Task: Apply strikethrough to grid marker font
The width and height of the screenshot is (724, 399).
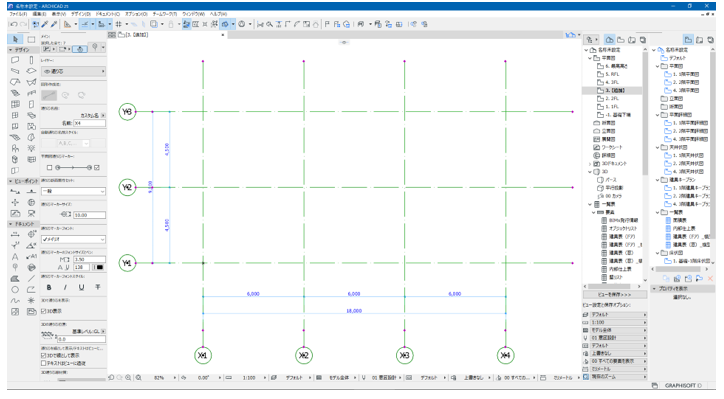Action: pos(97,287)
